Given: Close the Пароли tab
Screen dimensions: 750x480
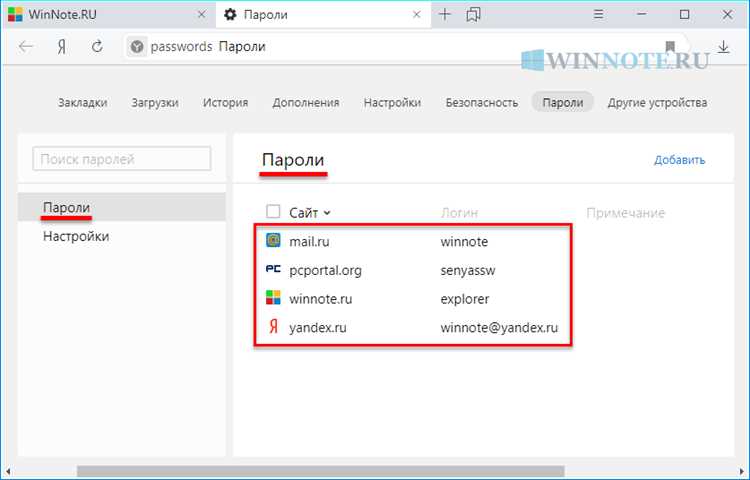Looking at the screenshot, I should pos(417,15).
